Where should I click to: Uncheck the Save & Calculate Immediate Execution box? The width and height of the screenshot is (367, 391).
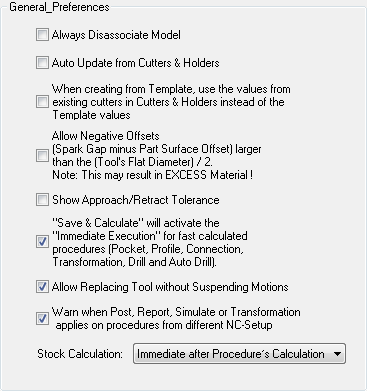(42, 242)
